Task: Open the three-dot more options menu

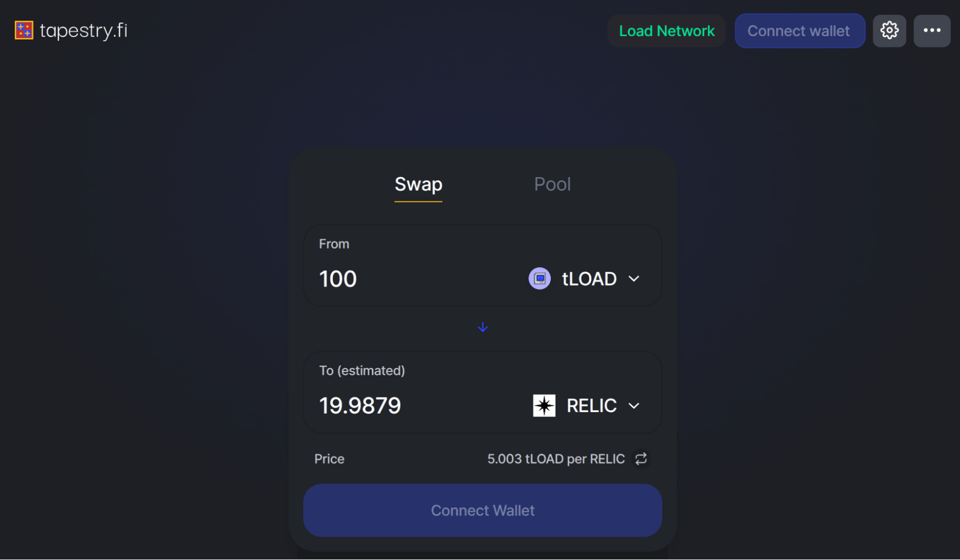Action: [931, 30]
